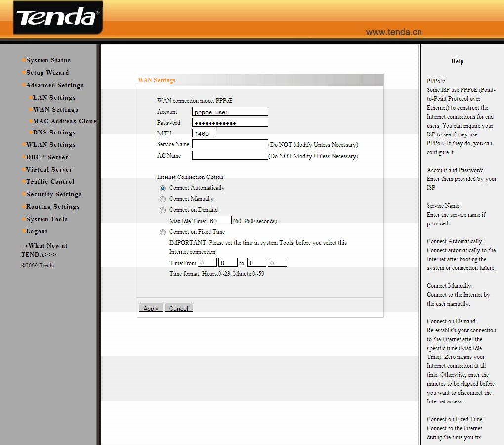Log out via the Logout menu item
Screen dimensions: 504x445
(x=37, y=231)
